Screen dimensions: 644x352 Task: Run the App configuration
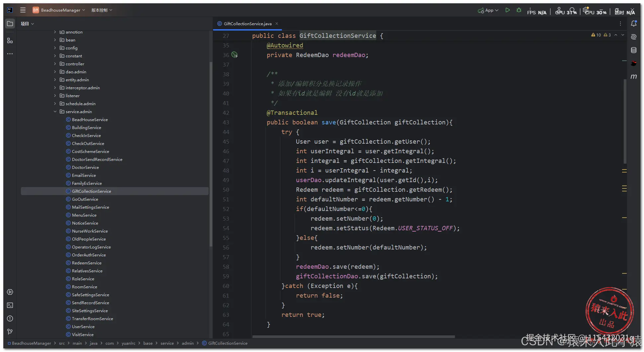tap(508, 10)
